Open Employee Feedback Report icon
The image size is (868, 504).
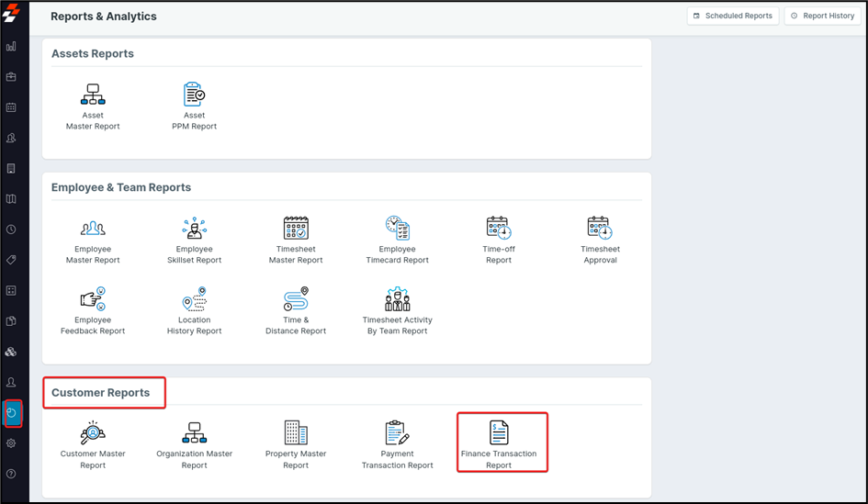(93, 298)
